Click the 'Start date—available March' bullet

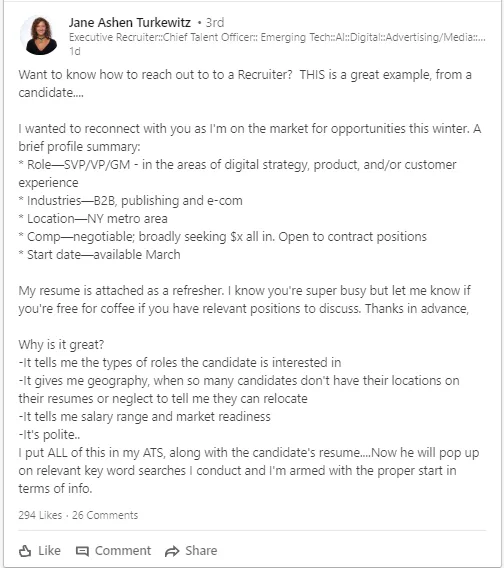click(99, 255)
